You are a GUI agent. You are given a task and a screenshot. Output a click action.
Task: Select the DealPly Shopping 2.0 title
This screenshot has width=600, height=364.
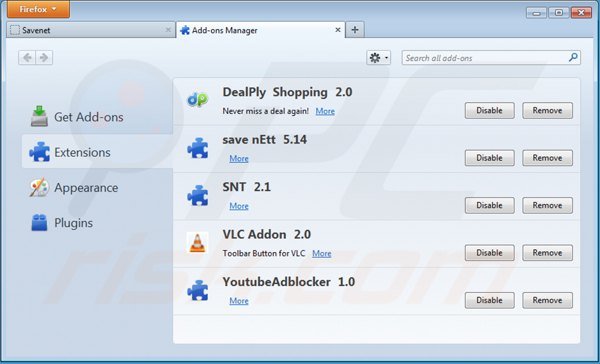click(287, 92)
